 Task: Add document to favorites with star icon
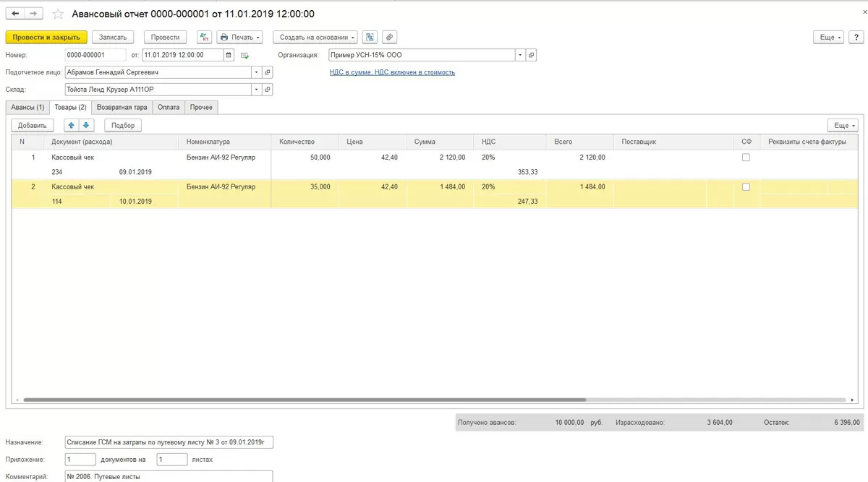click(x=59, y=14)
